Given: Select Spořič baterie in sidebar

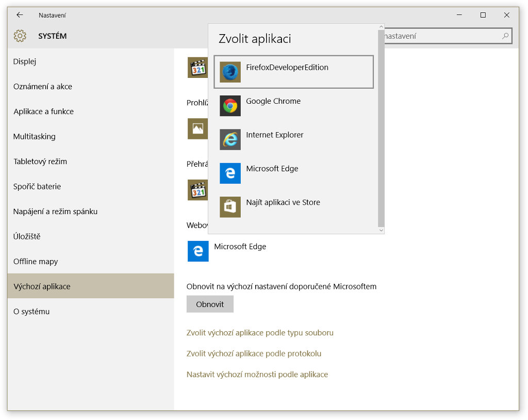Looking at the screenshot, I should click(x=91, y=186).
